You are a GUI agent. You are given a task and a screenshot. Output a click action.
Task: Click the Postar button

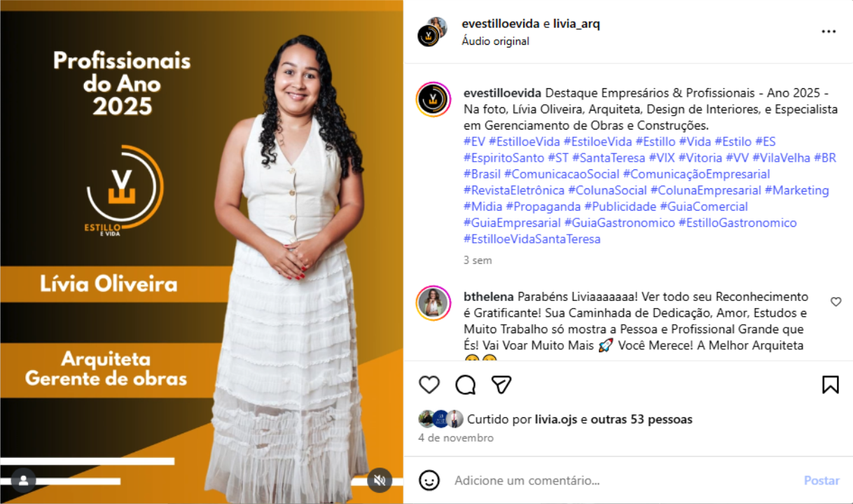[x=821, y=481]
